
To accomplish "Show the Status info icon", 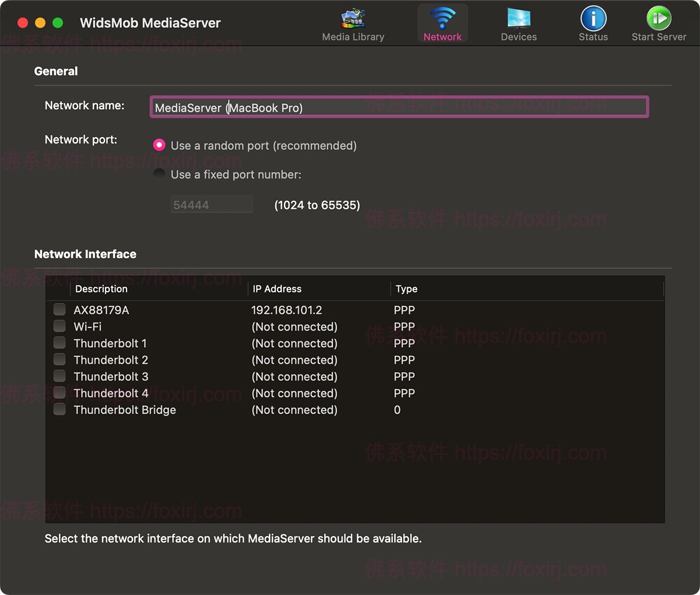I will [593, 19].
